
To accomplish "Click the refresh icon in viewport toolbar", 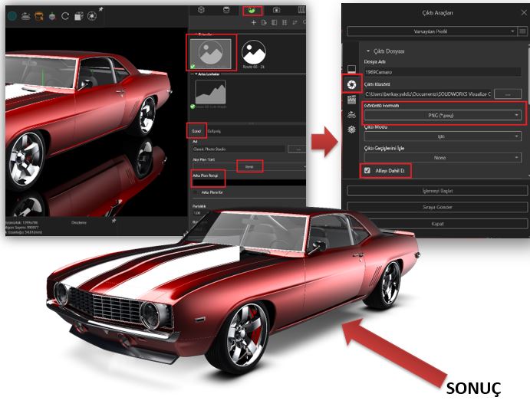I will [x=65, y=15].
